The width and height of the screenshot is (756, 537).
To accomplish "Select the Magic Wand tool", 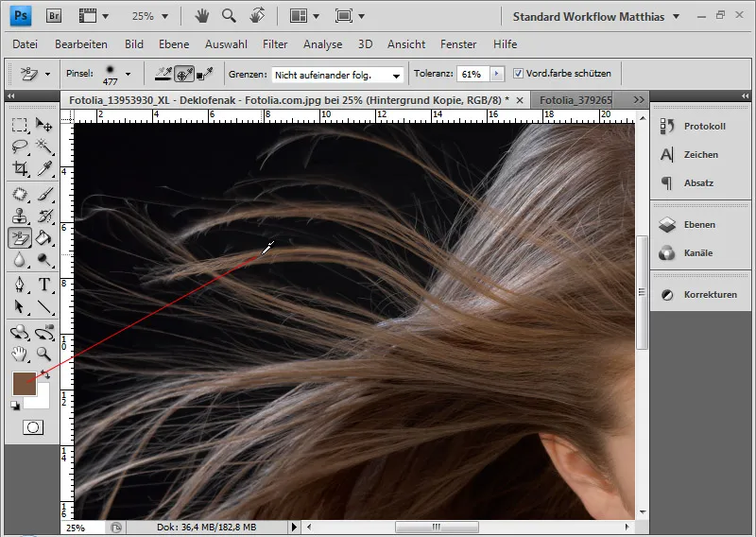I will pos(43,147).
